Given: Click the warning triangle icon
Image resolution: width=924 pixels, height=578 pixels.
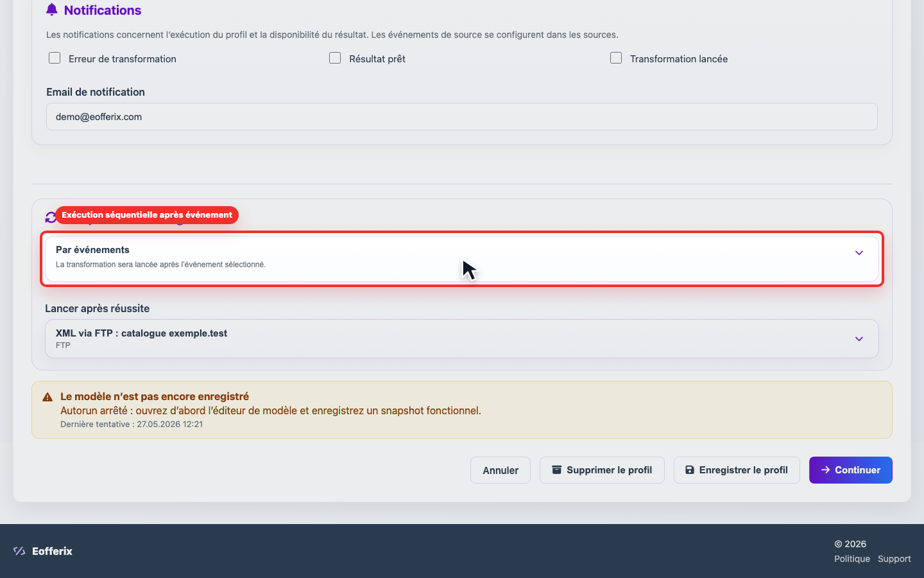Looking at the screenshot, I should point(47,398).
